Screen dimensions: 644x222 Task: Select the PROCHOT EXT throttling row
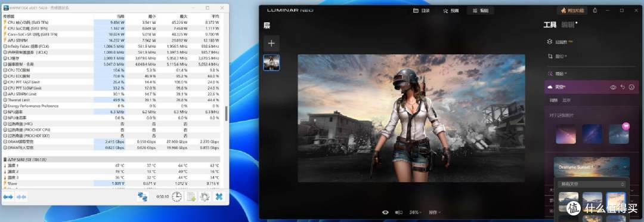[x=111, y=135]
